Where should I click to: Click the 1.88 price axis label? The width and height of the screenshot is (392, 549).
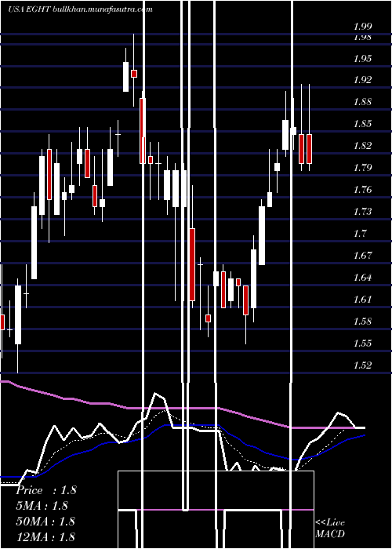point(362,102)
